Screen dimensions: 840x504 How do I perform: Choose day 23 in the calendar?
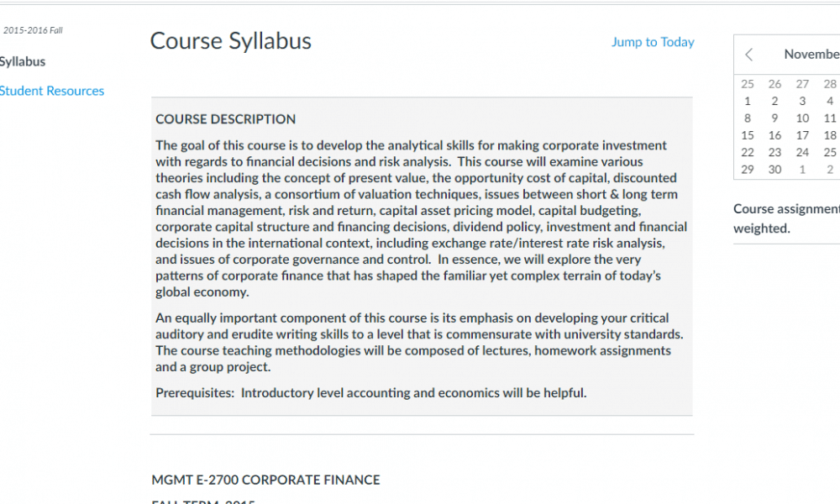[774, 152]
